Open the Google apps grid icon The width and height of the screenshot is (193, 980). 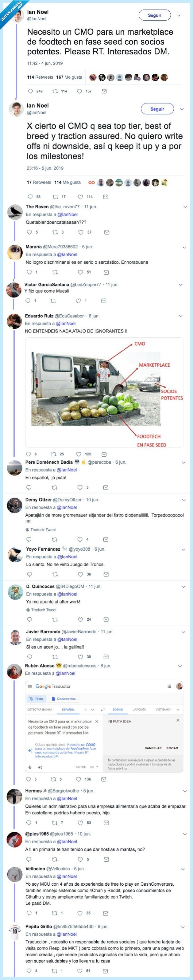(169, 686)
